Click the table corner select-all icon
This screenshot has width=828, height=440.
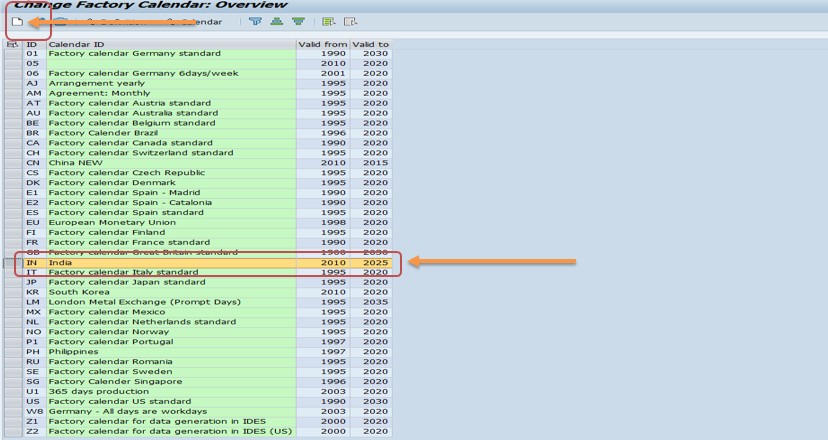(x=12, y=45)
